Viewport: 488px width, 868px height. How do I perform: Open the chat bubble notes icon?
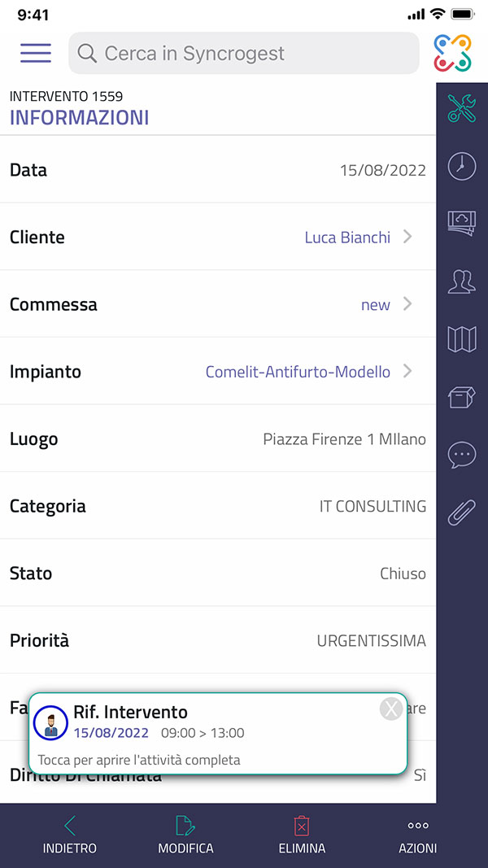point(462,454)
